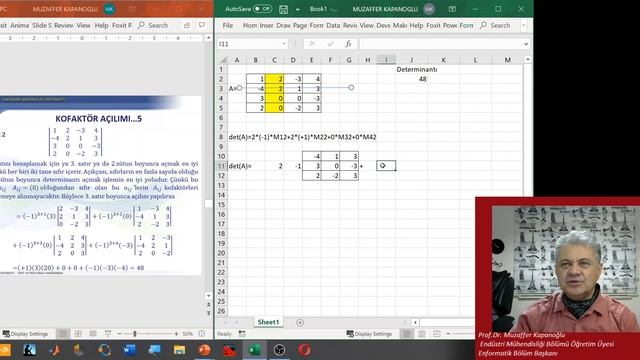This screenshot has height=360, width=640.
Task: Switch PowerPoint to Reading view icon
Action: click(93, 334)
